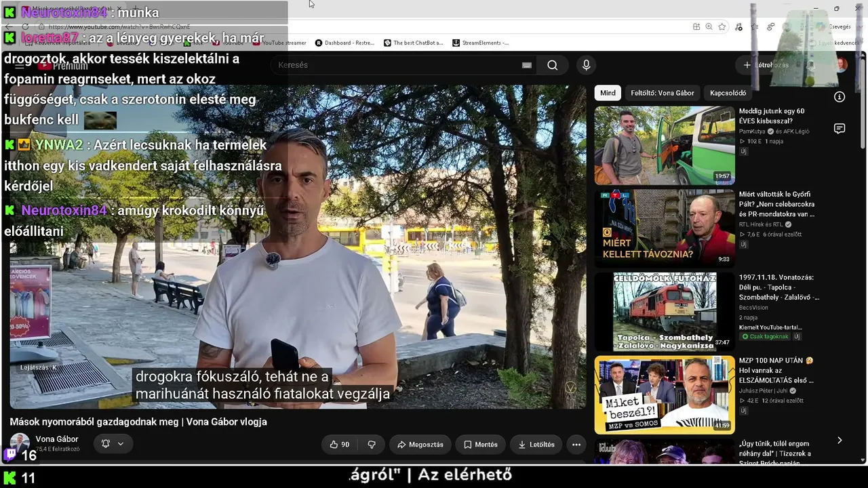Open Vona Gábor channel avatar
This screenshot has height=488, width=868.
click(x=20, y=443)
